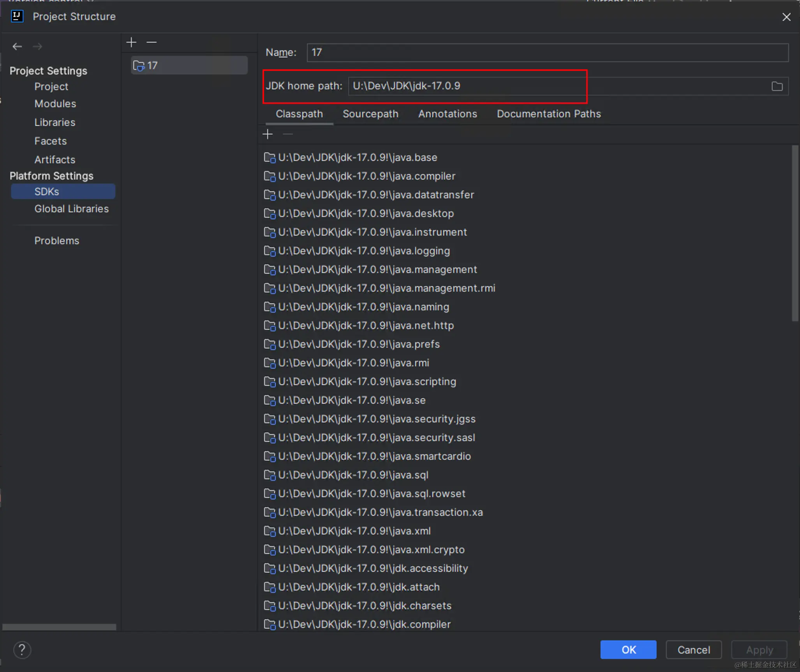Open the Annotations tab

[447, 114]
